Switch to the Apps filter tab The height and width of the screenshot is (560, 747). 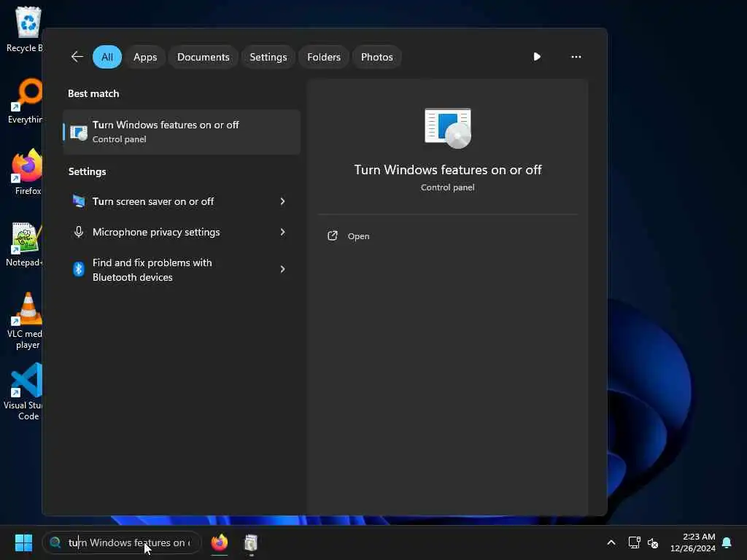[145, 57]
